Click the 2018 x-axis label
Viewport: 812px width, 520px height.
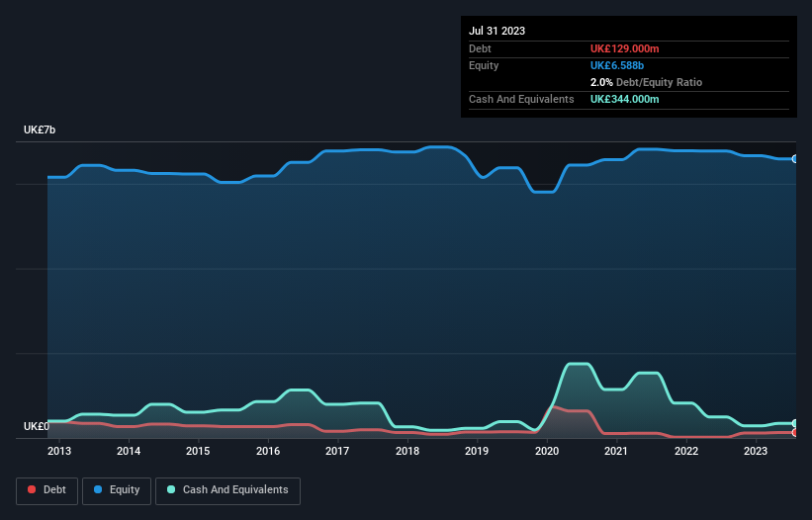[x=407, y=451]
